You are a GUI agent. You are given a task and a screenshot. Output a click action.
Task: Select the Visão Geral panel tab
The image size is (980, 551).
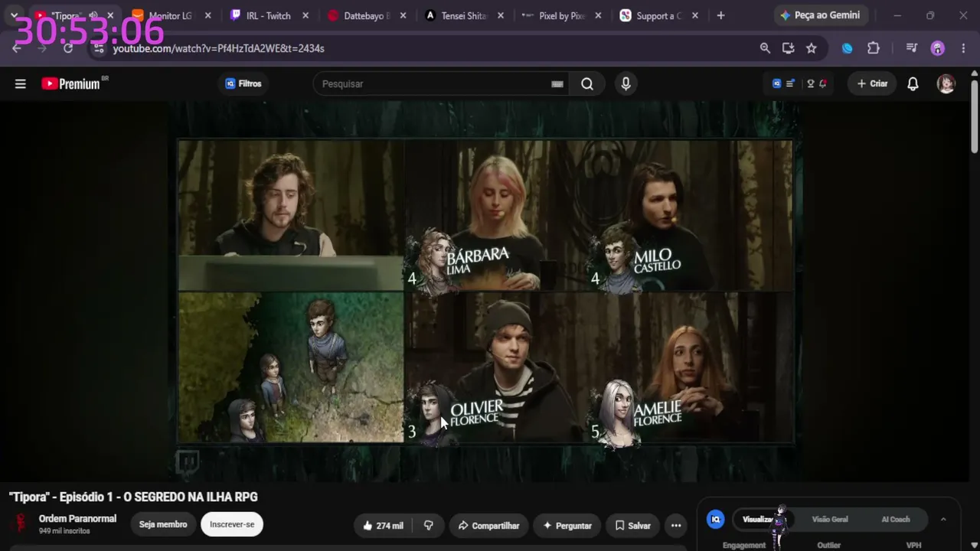point(830,520)
